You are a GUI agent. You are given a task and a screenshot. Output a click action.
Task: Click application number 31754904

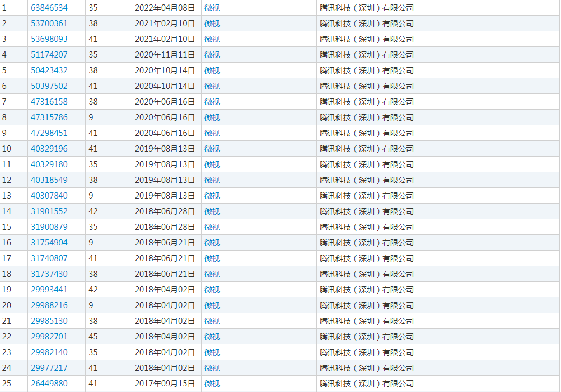point(49,243)
